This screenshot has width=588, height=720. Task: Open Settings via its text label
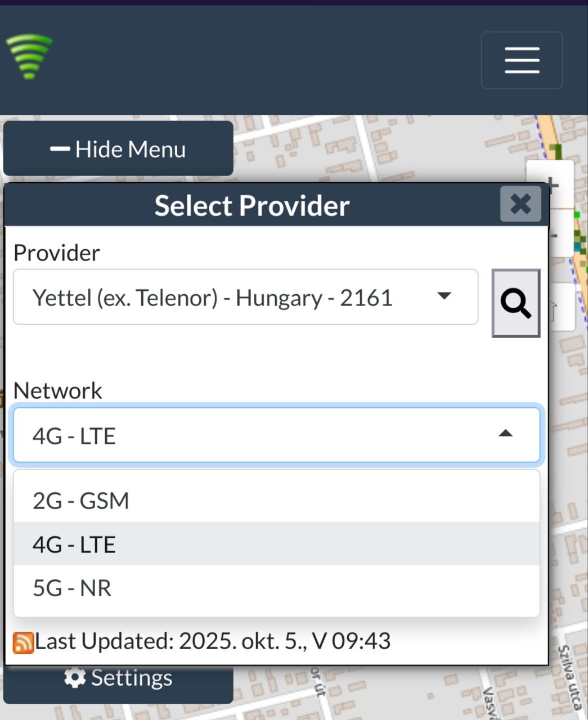tap(132, 678)
